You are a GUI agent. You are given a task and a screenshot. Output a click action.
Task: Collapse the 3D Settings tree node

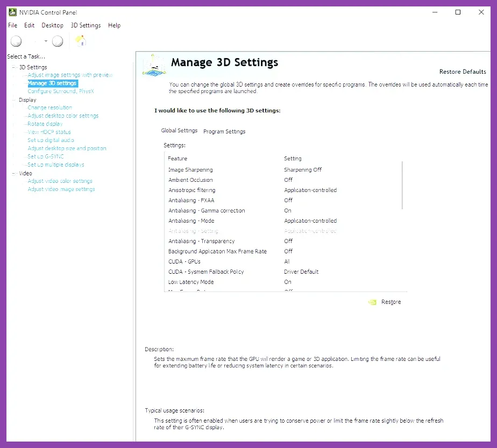point(13,67)
